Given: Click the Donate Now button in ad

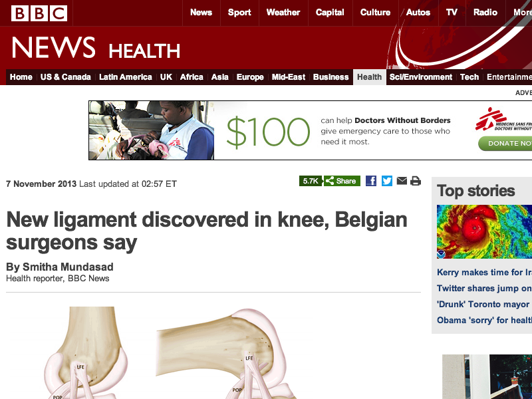Looking at the screenshot, I should (x=505, y=144).
